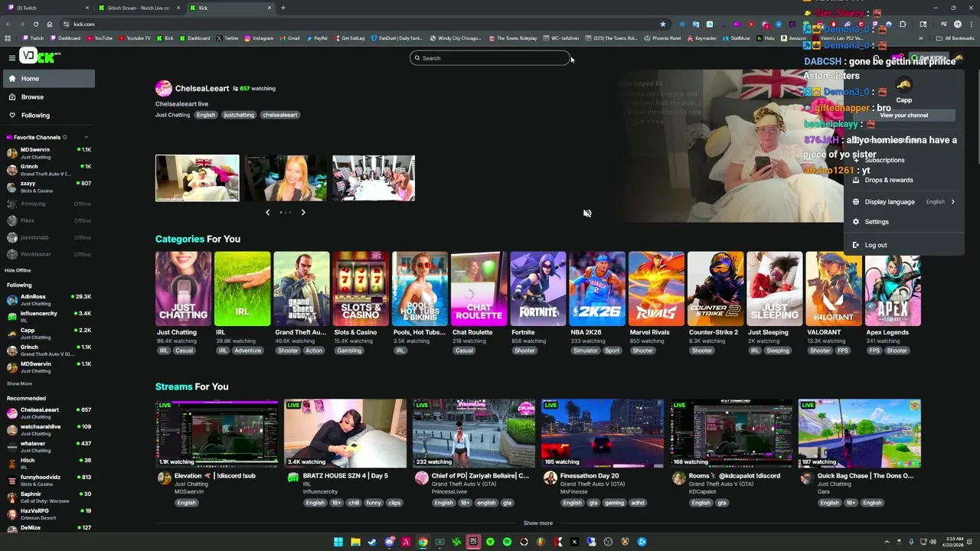Image resolution: width=980 pixels, height=551 pixels.
Task: Go to Home in the sidebar
Action: pos(49,78)
